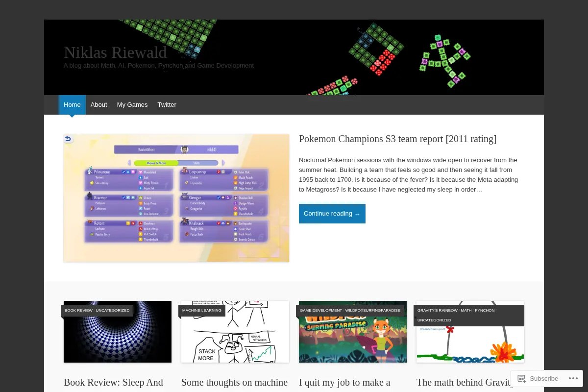Select the WILDFOXSURFINGPARADISE category tag
This screenshot has height=392, width=588.
(373, 310)
